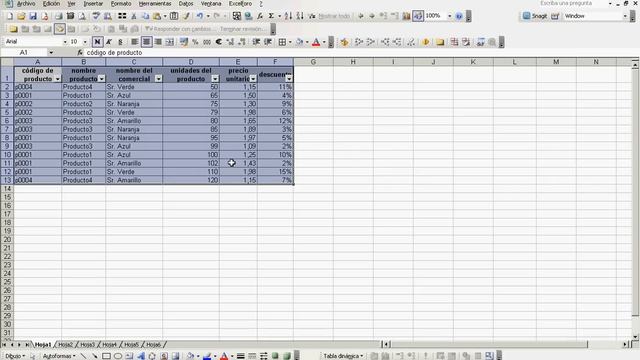Click the Print preview icon
The width and height of the screenshot is (640, 360).
[x=82, y=16]
